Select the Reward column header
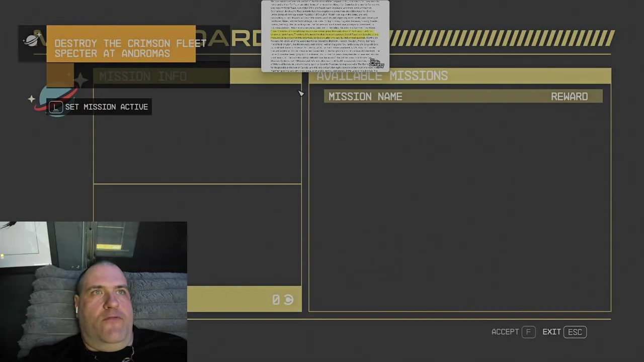This screenshot has height=362, width=644. tap(569, 97)
